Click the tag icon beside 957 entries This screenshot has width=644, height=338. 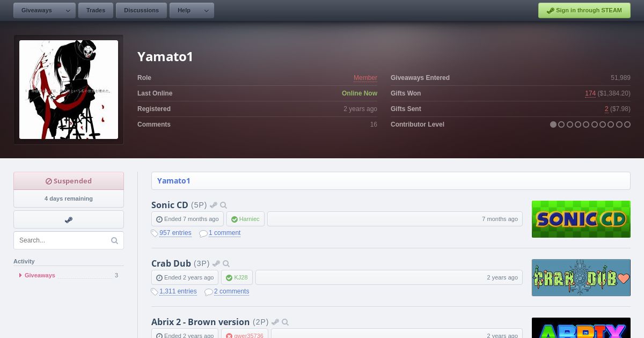(155, 233)
